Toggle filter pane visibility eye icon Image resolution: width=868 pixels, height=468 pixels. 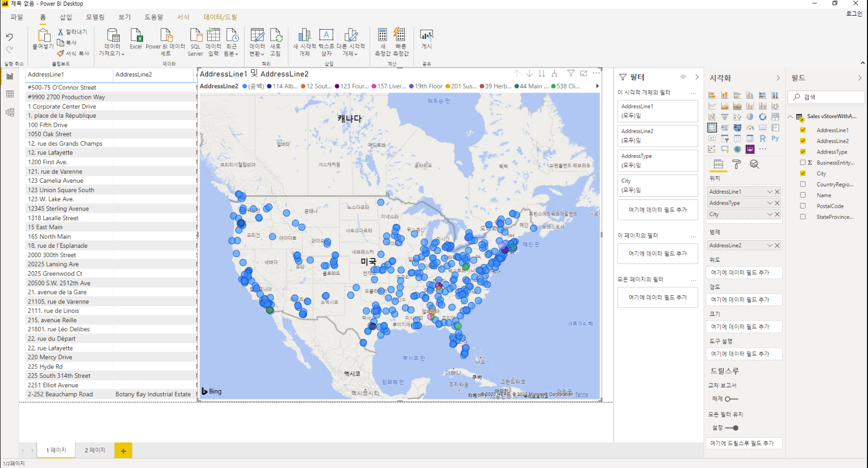[x=683, y=77]
